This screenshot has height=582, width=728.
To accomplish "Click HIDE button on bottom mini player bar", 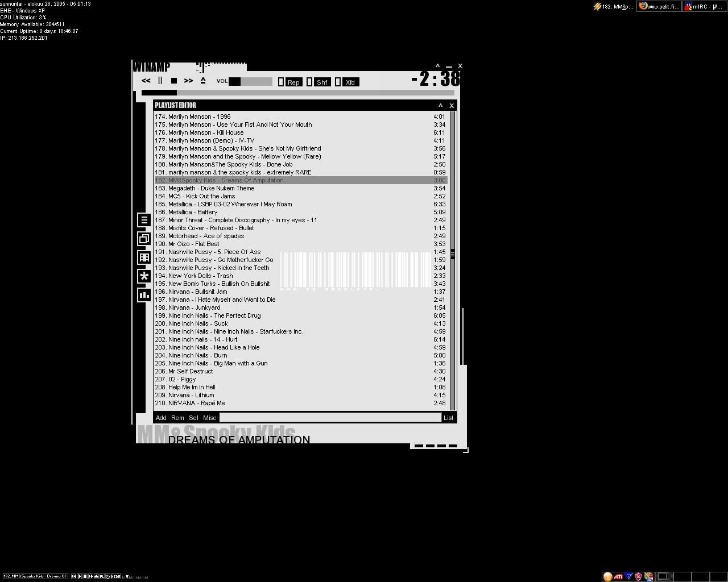I will point(116,576).
